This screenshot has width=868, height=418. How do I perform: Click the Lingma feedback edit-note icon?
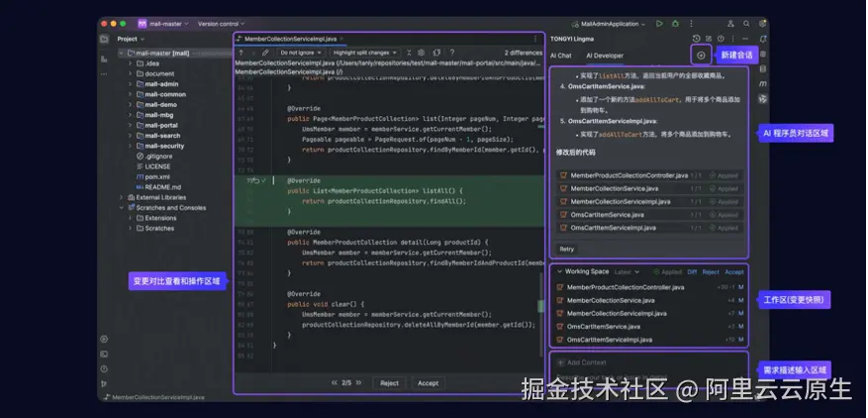point(709,39)
